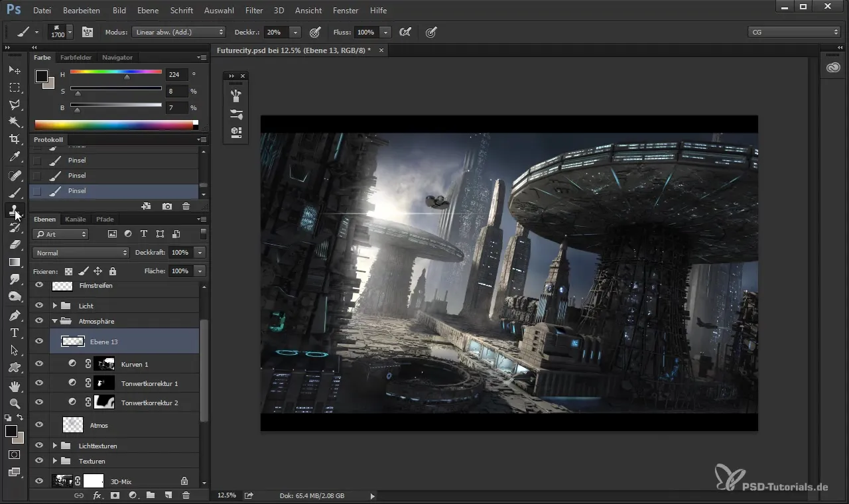Open the Ebene menu
The height and width of the screenshot is (504, 849).
click(x=147, y=11)
